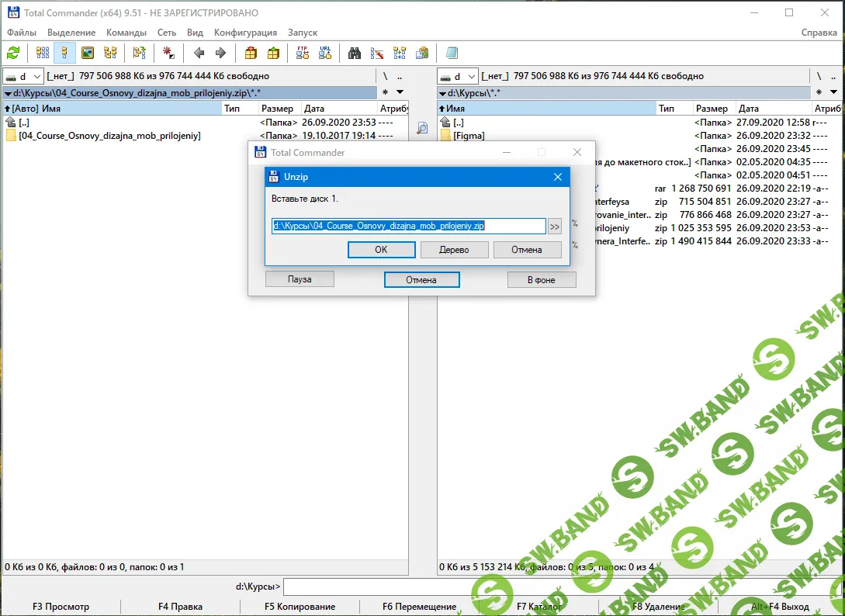Open the left panel drive dropdown
This screenshot has height=616, width=845.
23,76
